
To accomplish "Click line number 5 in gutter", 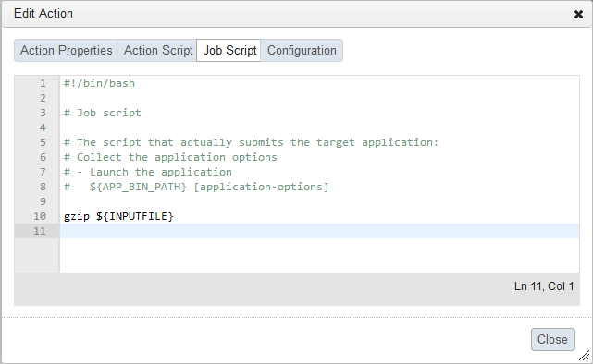I will pyautogui.click(x=43, y=142).
